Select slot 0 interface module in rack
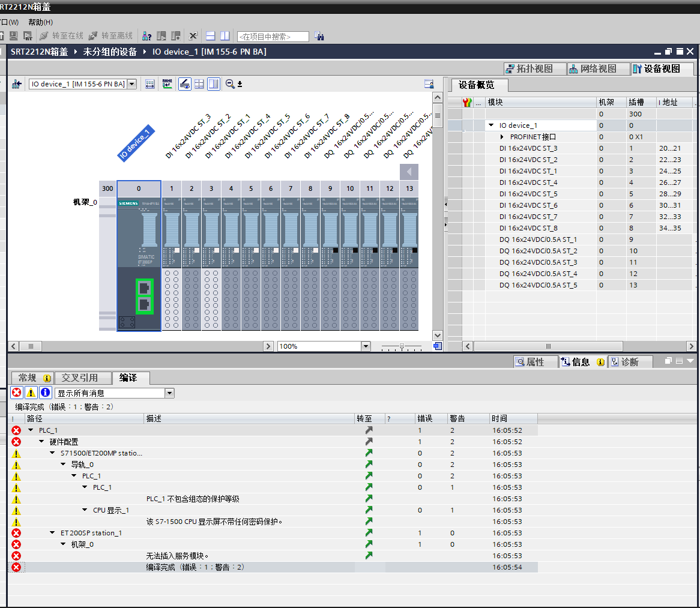Viewport: 700px width, 608px height. (x=139, y=256)
